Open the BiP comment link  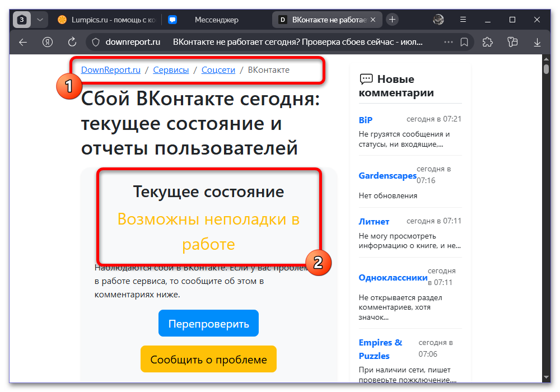365,120
